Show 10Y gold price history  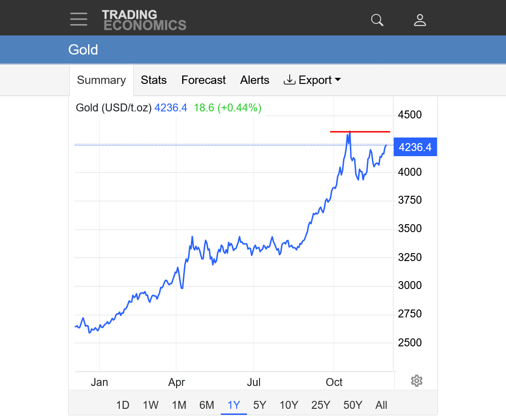[289, 405]
